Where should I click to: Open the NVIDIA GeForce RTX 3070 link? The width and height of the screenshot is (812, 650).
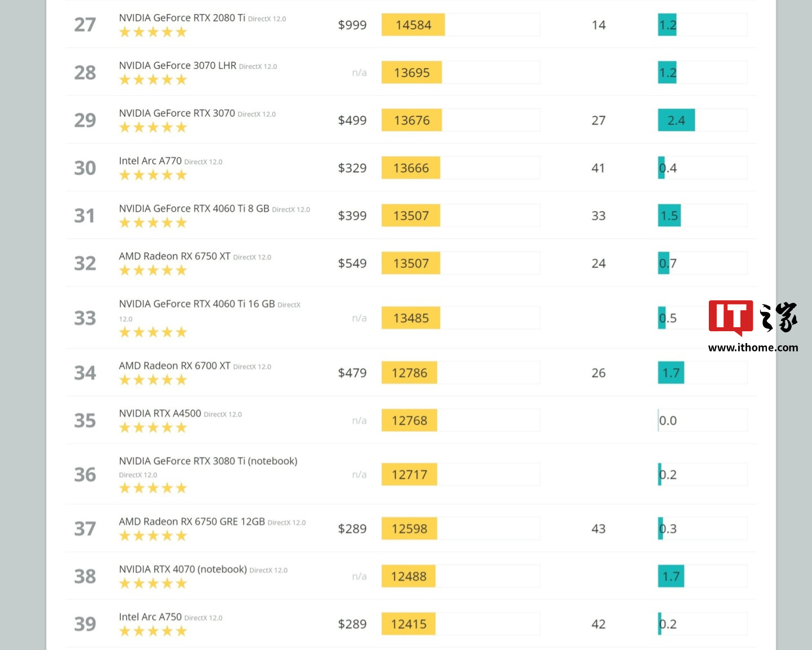(176, 113)
